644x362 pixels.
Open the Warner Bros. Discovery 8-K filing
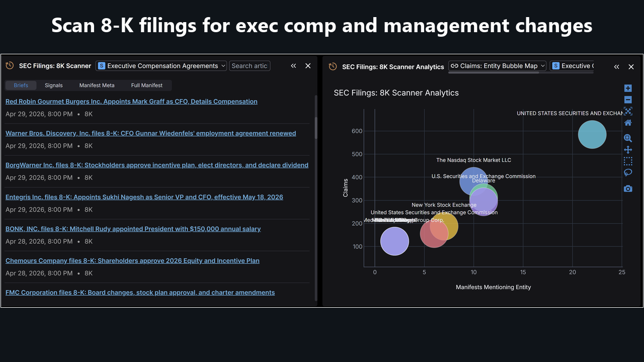[x=151, y=133]
